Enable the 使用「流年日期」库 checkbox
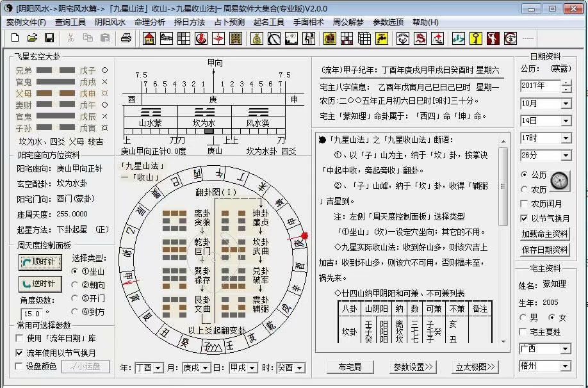 (20, 338)
